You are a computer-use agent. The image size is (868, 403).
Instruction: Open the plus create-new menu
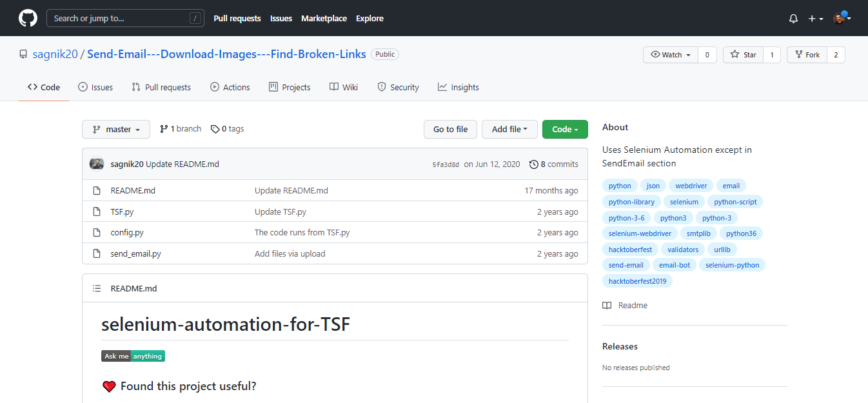816,19
